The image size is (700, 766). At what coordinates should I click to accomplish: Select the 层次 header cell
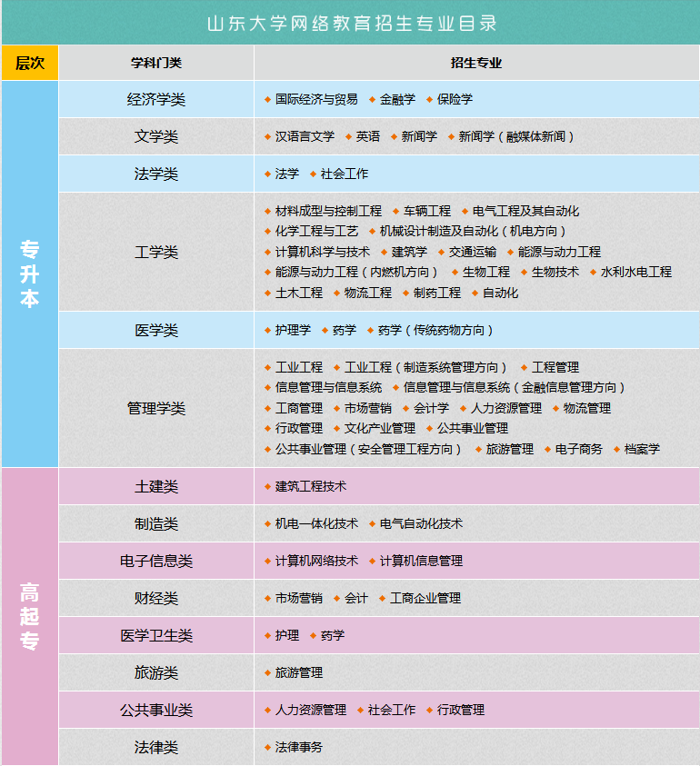point(30,63)
